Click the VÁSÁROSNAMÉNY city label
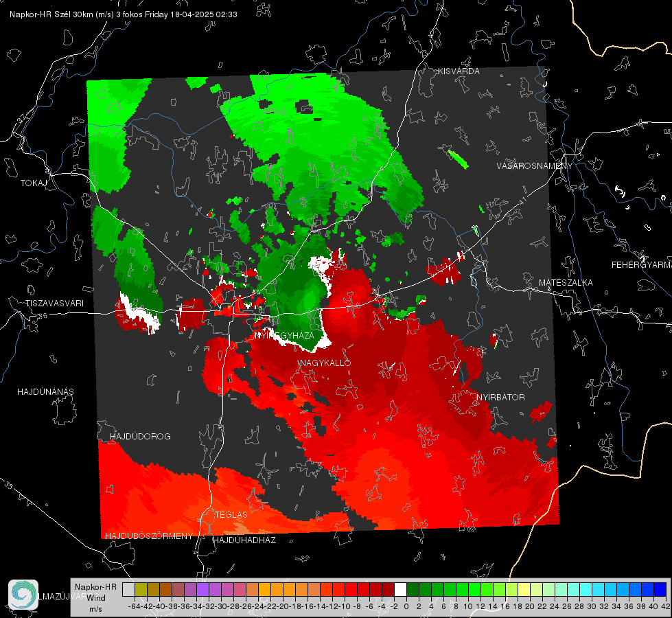 click(535, 166)
